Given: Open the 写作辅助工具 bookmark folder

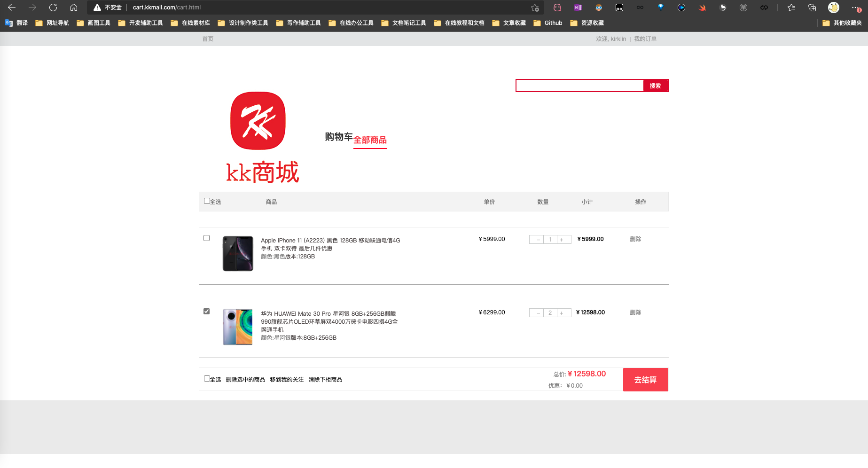Looking at the screenshot, I should pyautogui.click(x=298, y=23).
